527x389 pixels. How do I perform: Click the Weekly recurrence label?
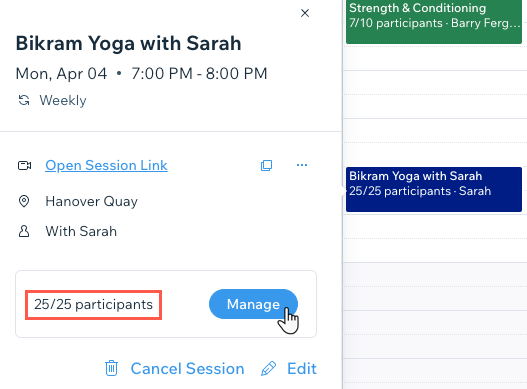(x=63, y=100)
